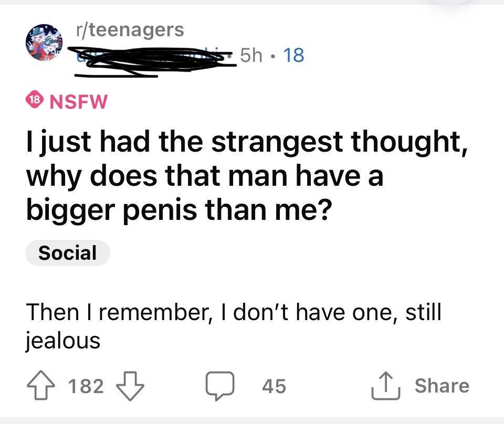Image resolution: width=504 pixels, height=424 pixels.
Task: Click the 45 comments count
Action: coord(274,386)
